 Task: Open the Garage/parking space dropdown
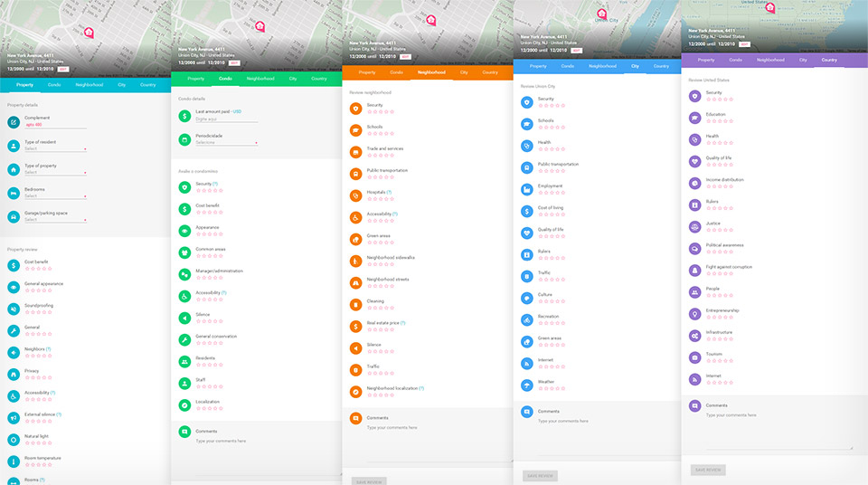(55, 219)
